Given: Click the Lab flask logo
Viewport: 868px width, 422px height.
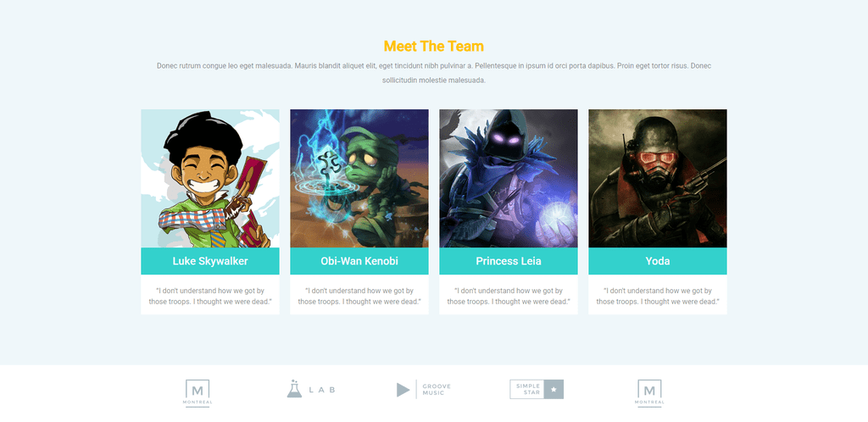Looking at the screenshot, I should (311, 389).
